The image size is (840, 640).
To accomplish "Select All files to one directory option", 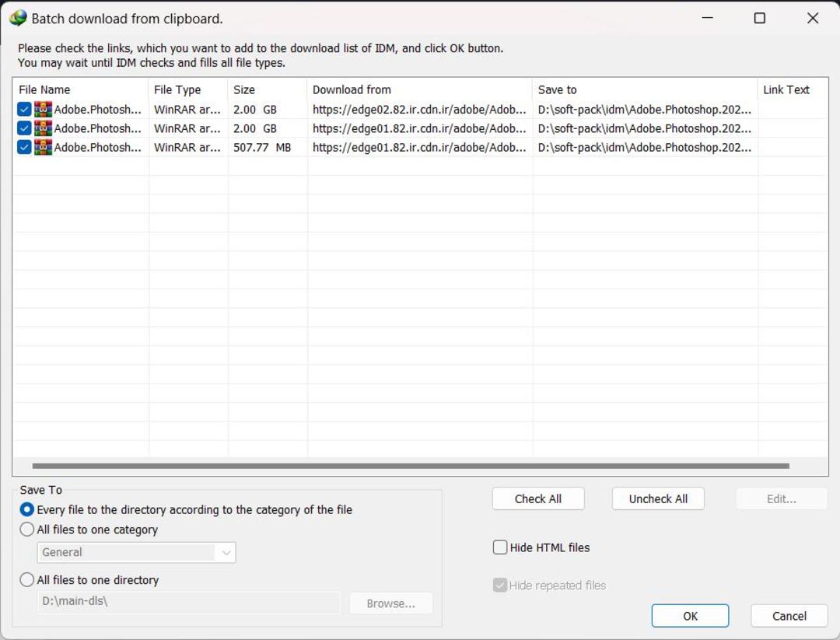I will (26, 580).
